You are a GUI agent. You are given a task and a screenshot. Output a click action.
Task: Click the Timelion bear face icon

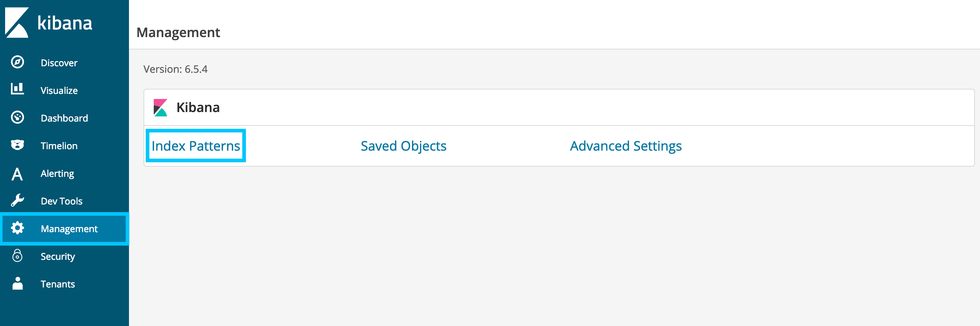pos(17,145)
